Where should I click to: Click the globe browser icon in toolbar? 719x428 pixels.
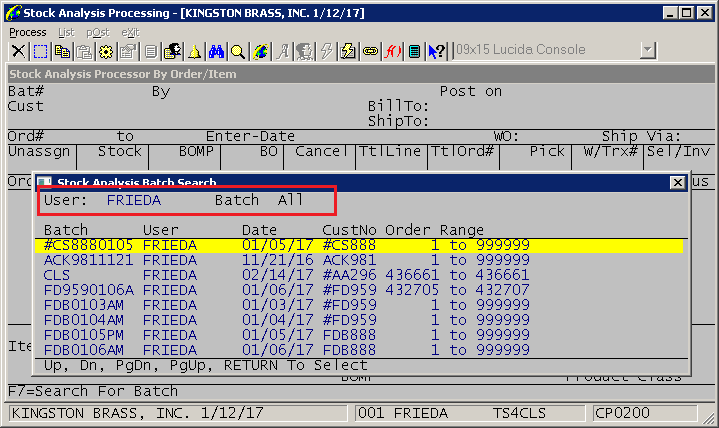coord(260,51)
